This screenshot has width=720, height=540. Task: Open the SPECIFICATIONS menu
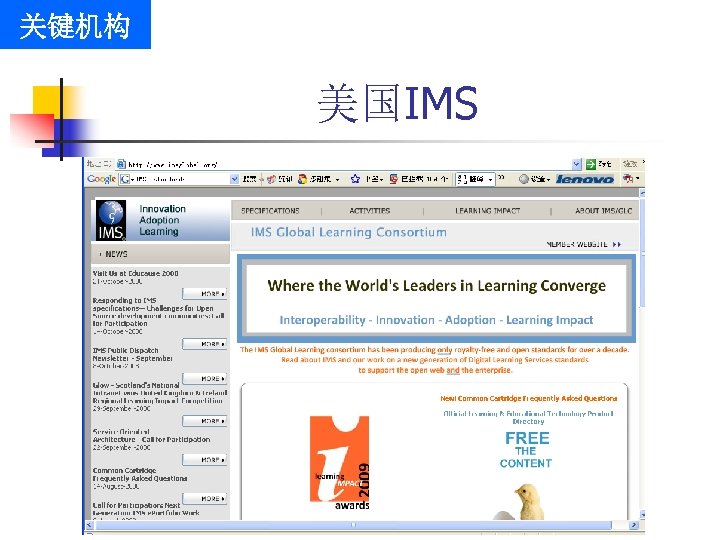tap(270, 211)
